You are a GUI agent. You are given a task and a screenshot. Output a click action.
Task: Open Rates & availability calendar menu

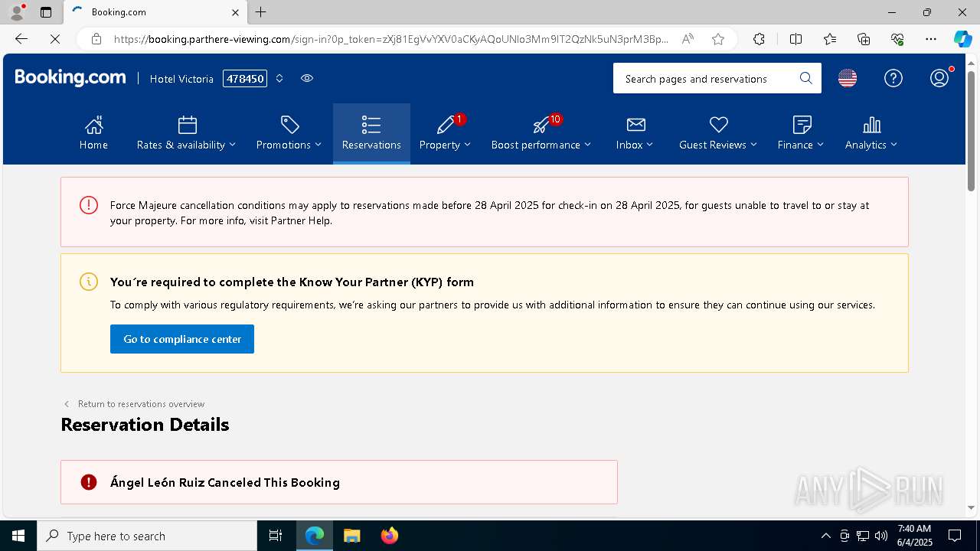tap(186, 133)
